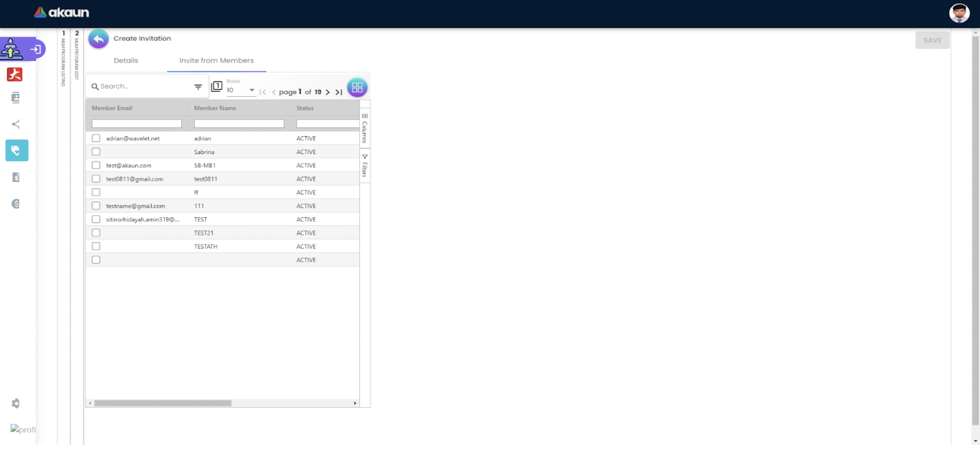The height and width of the screenshot is (454, 980).
Task: Click the Status filter box
Action: click(x=327, y=123)
